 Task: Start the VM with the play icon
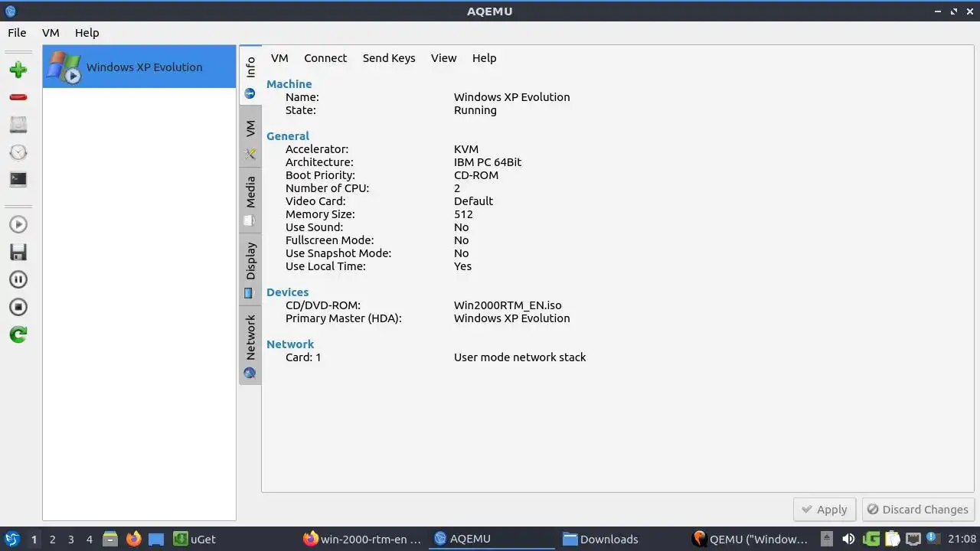18,224
